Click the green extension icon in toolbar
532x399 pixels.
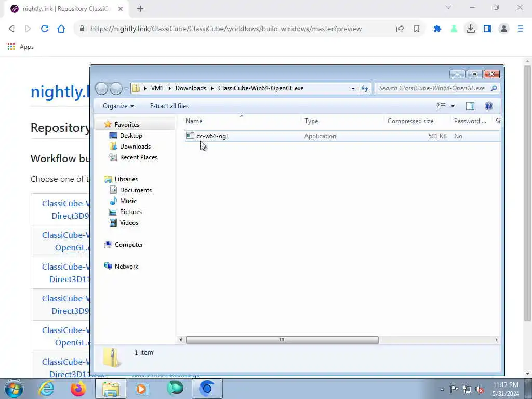click(x=454, y=29)
